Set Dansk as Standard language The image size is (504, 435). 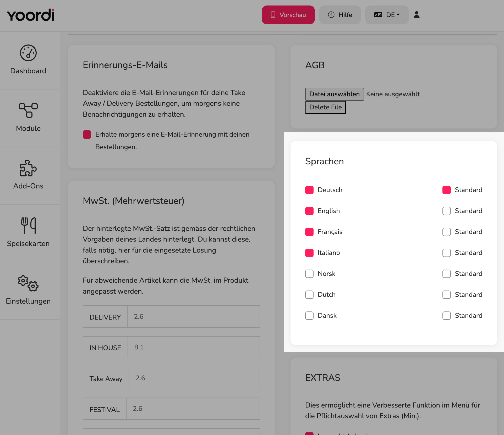click(x=447, y=316)
